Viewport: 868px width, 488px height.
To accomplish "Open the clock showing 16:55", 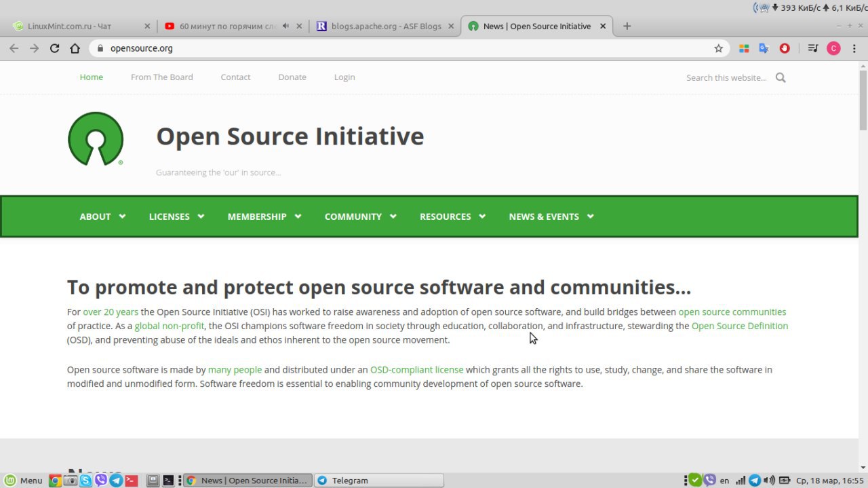I will coord(830,481).
